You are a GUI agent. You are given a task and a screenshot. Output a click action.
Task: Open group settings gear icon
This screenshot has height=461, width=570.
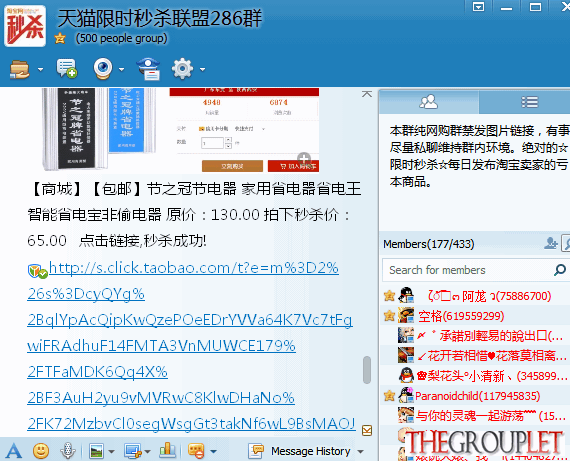(x=182, y=69)
